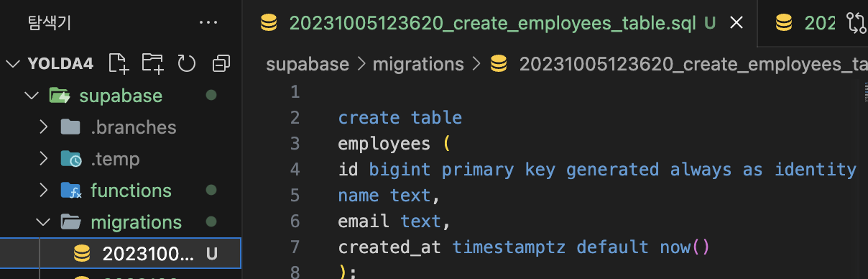
Task: Place cursor on 'employees (' line
Action: [394, 144]
